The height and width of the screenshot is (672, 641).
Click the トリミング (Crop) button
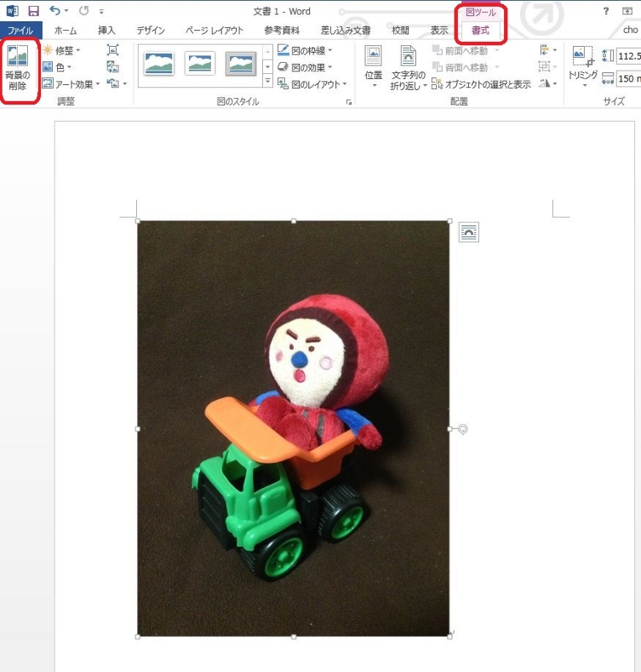point(583,66)
